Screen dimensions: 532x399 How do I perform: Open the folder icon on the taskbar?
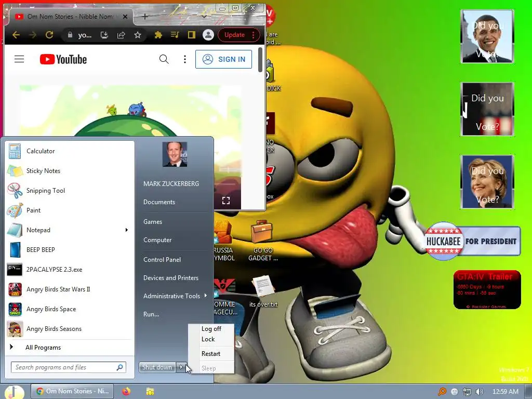click(150, 391)
